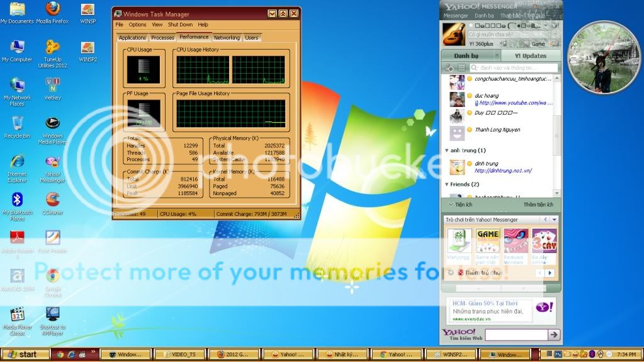Open the Mozilla Firefox desktop icon
Viewport: 644px width, 362px height.
pyautogui.click(x=52, y=13)
